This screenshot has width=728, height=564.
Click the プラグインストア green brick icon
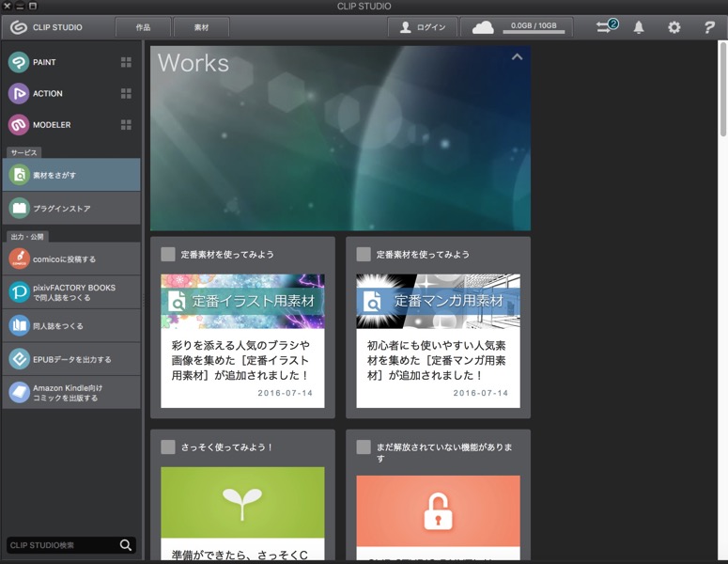[19, 208]
